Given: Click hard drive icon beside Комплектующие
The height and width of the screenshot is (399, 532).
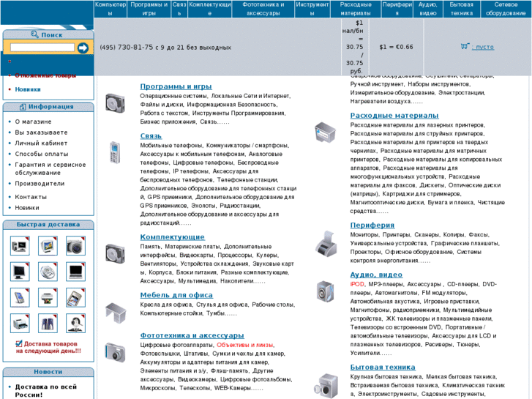Looking at the screenshot, I should tap(116, 253).
